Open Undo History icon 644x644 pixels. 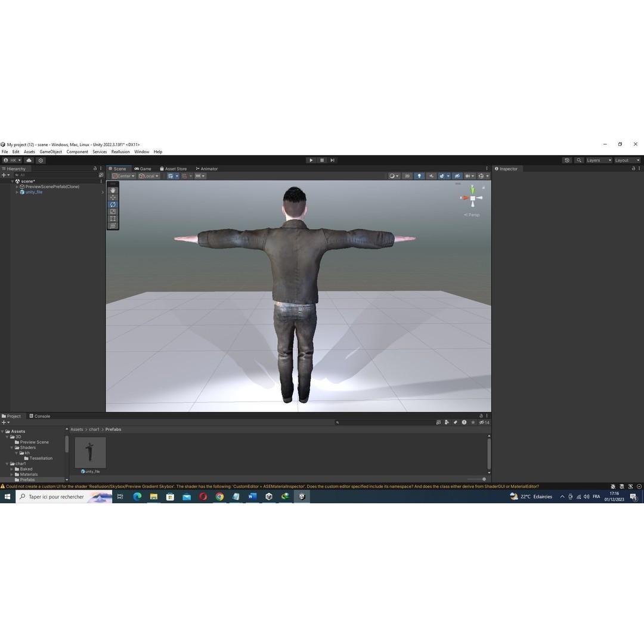(x=567, y=160)
